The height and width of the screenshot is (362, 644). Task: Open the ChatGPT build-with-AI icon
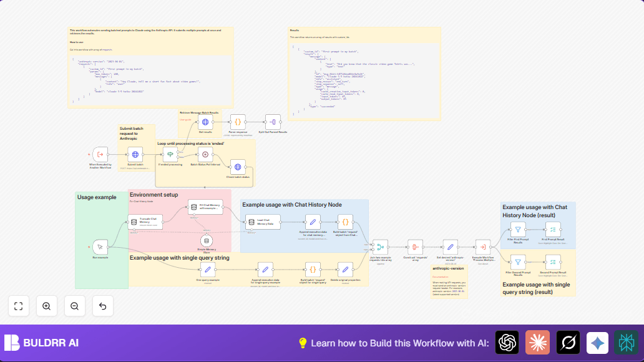click(507, 342)
